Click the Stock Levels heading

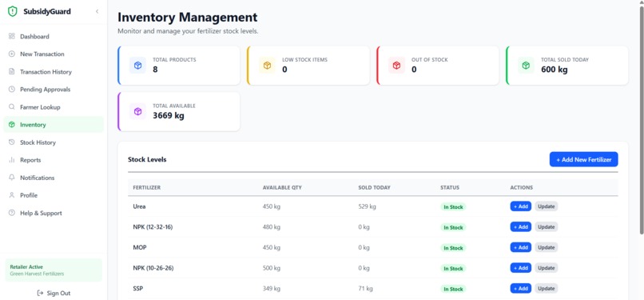[x=147, y=159]
